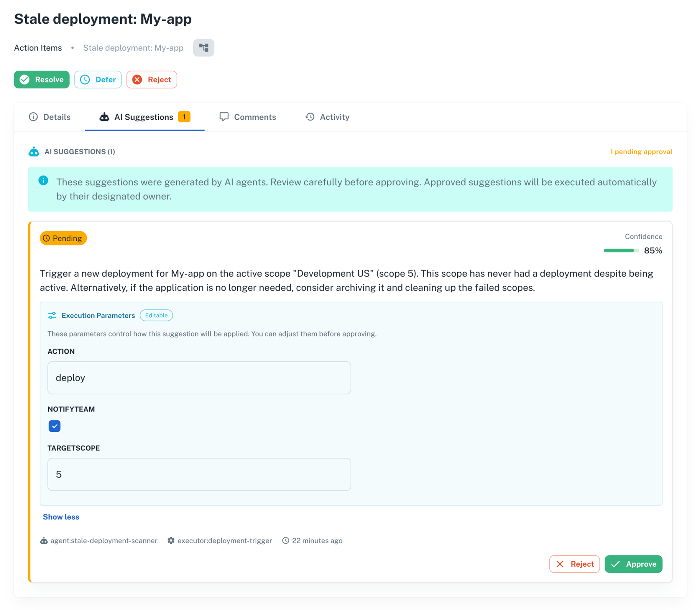Image resolution: width=700 pixels, height=610 pixels.
Task: Click the clock icon inside the Pending badge
Action: click(x=47, y=238)
